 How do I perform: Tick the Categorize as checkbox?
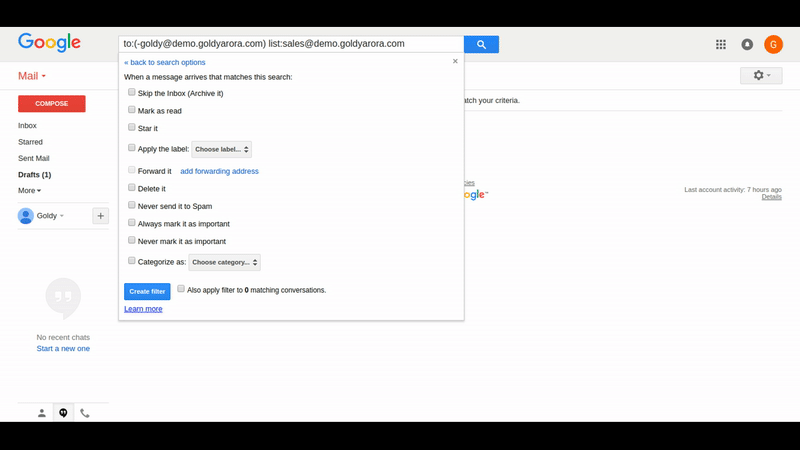pos(132,261)
